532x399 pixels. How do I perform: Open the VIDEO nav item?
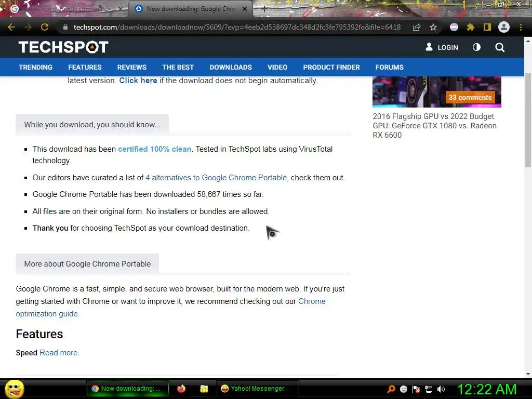click(x=277, y=67)
